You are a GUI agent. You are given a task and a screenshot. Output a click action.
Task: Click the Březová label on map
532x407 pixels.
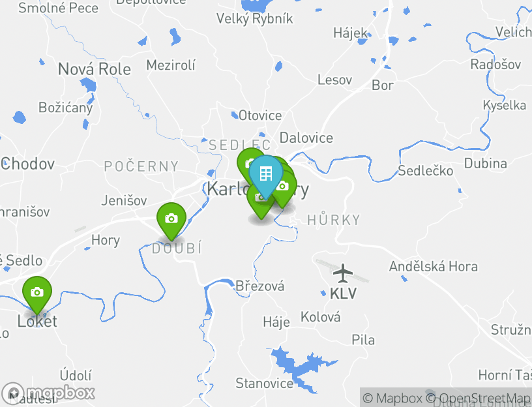[x=259, y=286]
